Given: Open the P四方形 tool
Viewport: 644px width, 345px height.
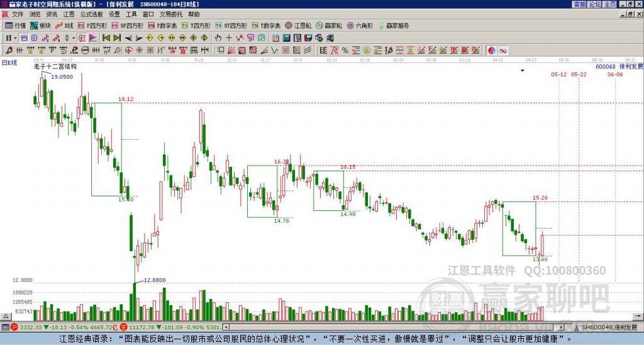Looking at the screenshot, I should (x=92, y=25).
